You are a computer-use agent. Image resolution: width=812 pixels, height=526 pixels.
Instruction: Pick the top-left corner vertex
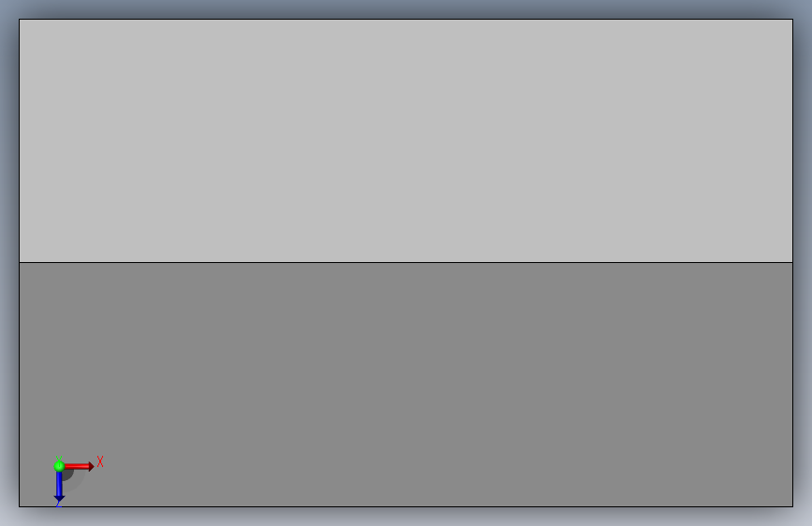(19, 19)
